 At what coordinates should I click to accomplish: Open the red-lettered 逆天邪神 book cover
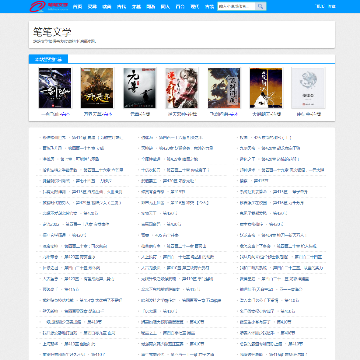pyautogui.click(x=182, y=88)
